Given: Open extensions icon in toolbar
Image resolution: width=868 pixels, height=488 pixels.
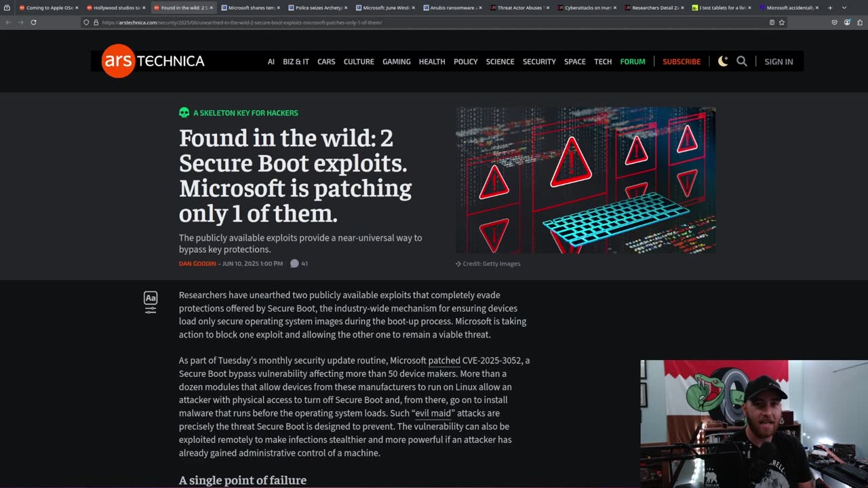Looking at the screenshot, I should [859, 22].
